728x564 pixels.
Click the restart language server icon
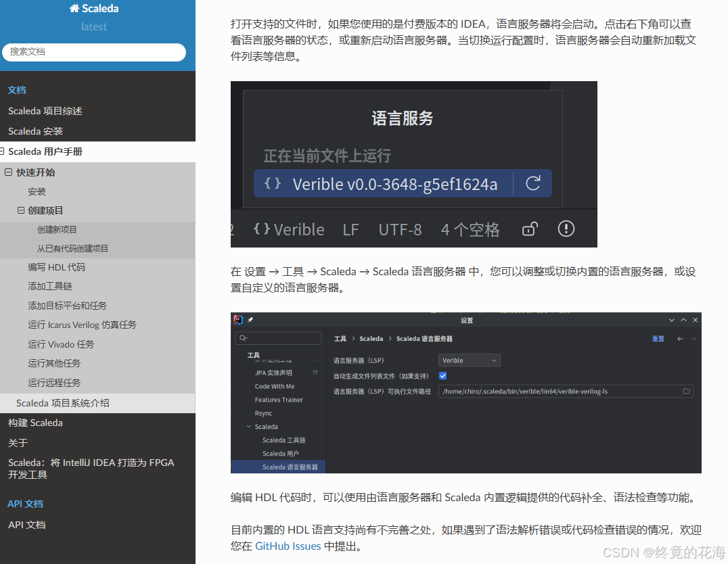tap(533, 183)
